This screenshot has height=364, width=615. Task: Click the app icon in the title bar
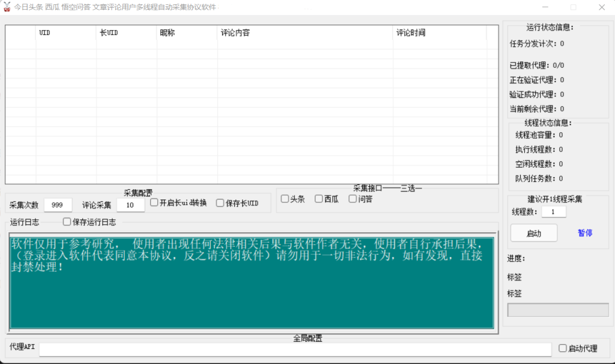[x=8, y=7]
